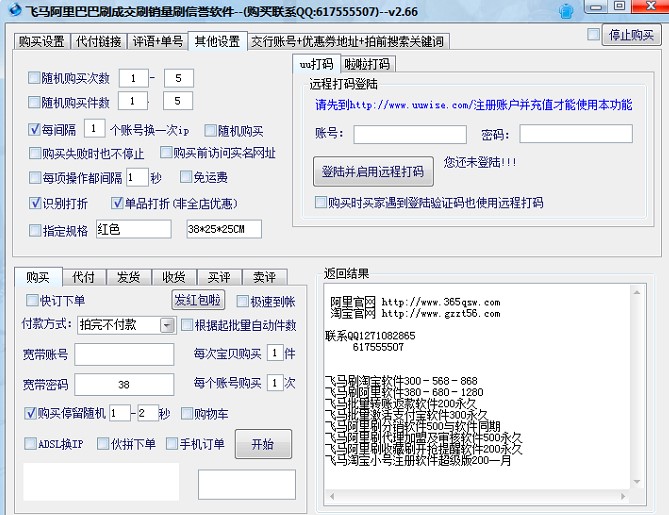669x515 pixels.
Task: Enable 购买时买家遇到登陆验证码也使用远程打码 checkbox
Action: pos(320,202)
